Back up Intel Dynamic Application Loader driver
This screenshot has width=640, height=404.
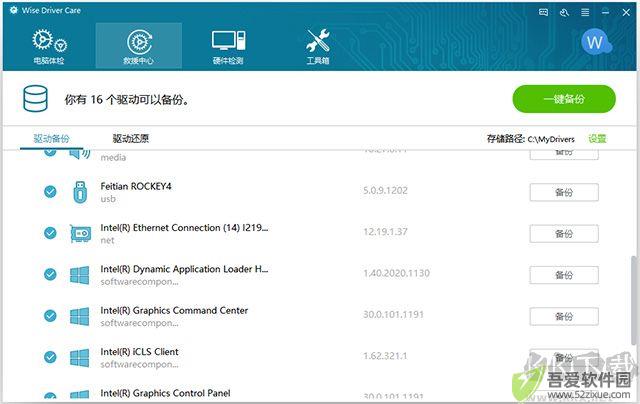[x=564, y=275]
